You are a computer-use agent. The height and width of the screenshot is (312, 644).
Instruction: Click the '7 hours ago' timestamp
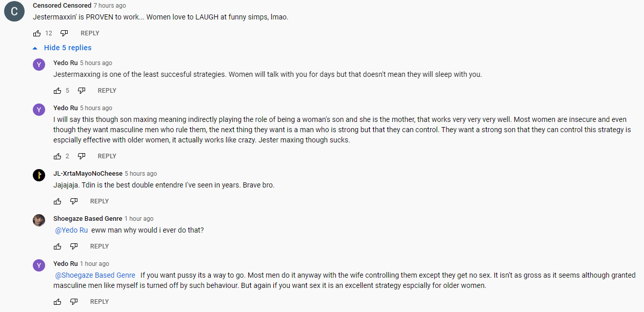(110, 6)
